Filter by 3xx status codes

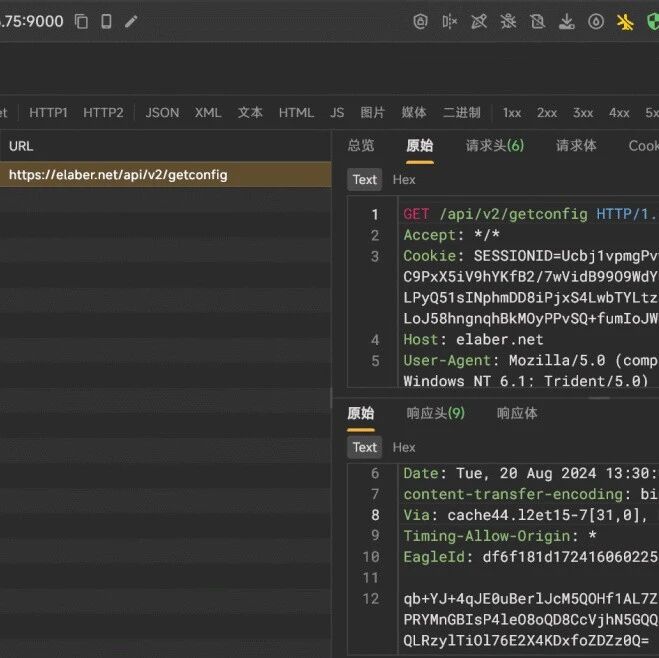[x=583, y=113]
